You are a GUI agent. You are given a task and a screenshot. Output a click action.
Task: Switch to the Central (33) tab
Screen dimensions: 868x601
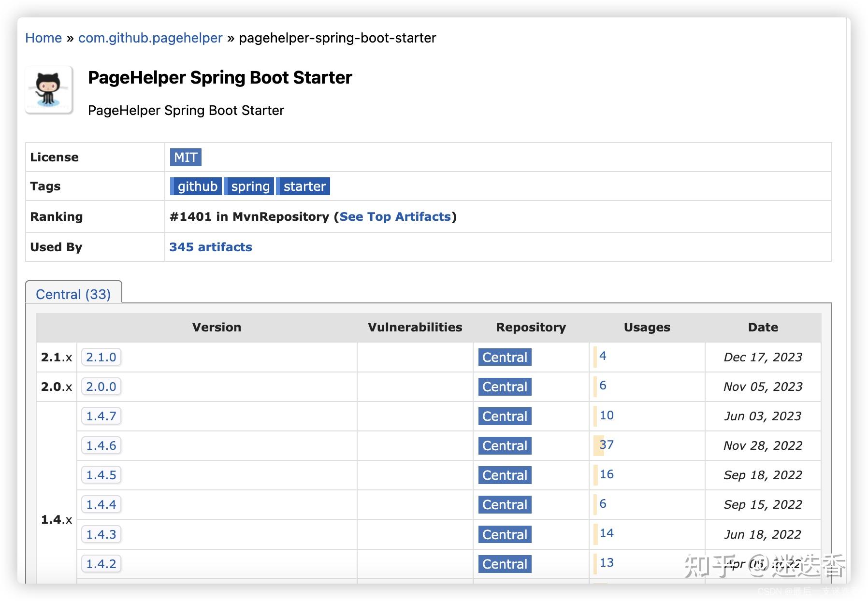[x=73, y=294]
